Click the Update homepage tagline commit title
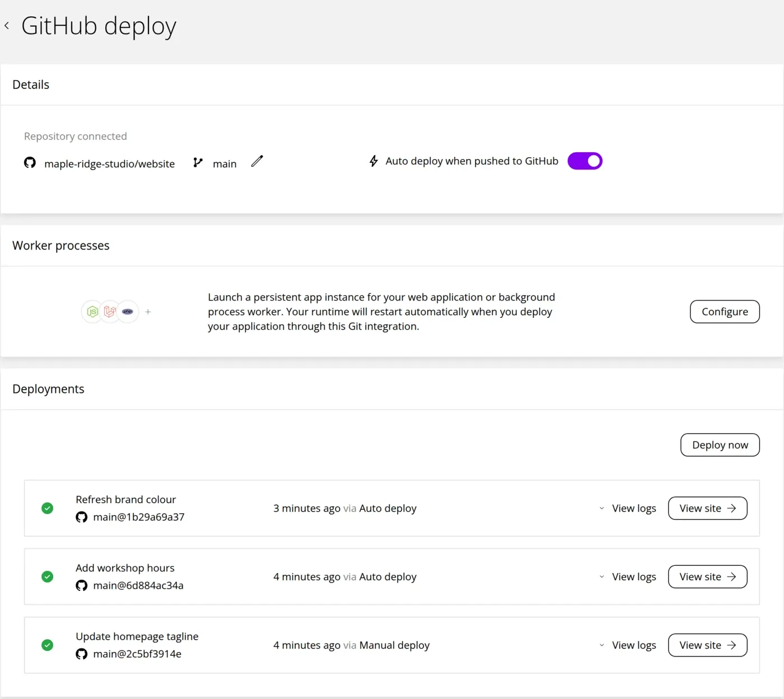 pos(137,636)
